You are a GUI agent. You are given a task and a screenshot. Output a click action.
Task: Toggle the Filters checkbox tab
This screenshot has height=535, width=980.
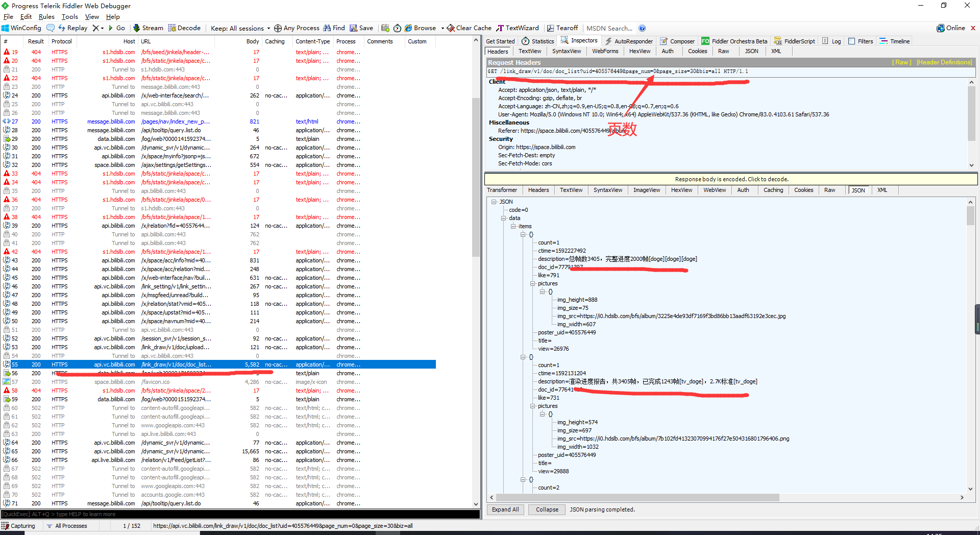(x=861, y=41)
